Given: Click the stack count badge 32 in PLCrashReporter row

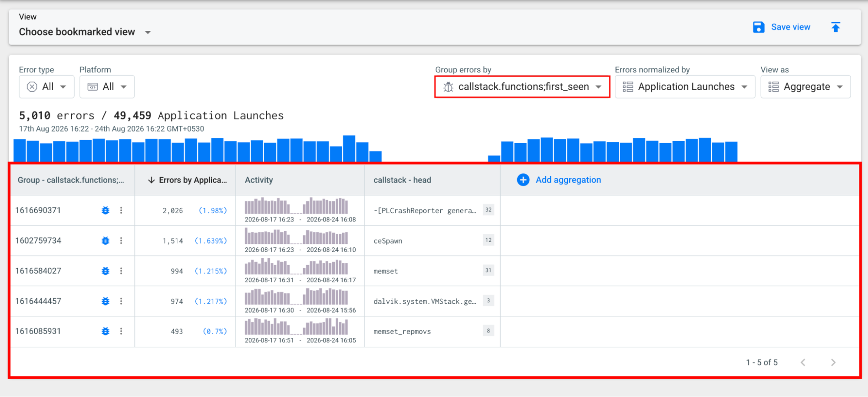Looking at the screenshot, I should [x=488, y=210].
